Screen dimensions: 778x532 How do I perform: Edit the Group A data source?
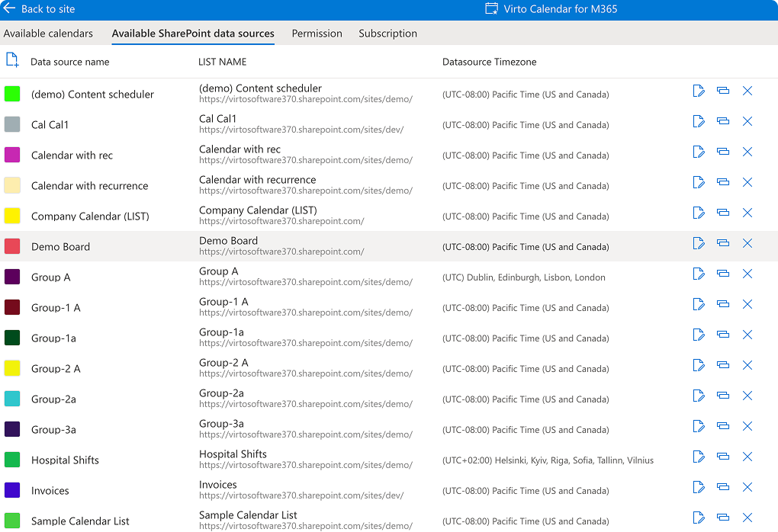(x=699, y=274)
